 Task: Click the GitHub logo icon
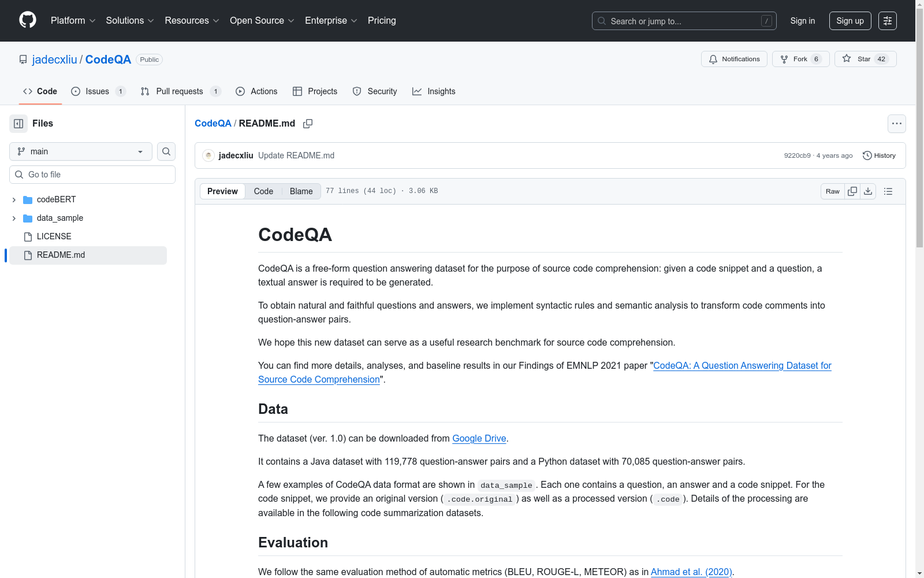[x=28, y=20]
